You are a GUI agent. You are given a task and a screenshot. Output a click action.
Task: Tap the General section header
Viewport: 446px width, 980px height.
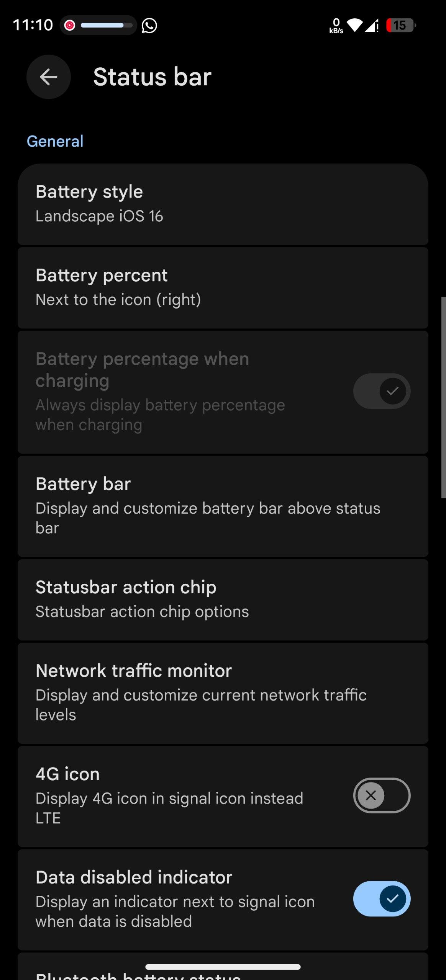tap(55, 141)
